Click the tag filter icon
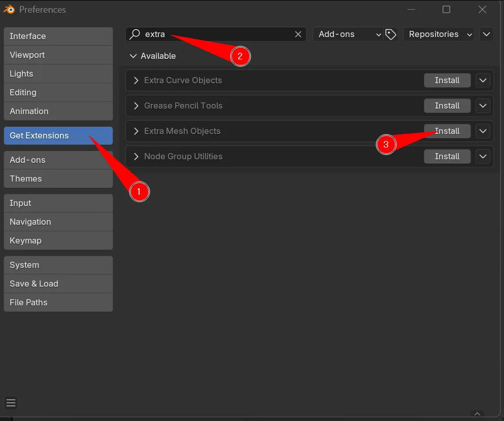This screenshot has width=504, height=421. [390, 34]
